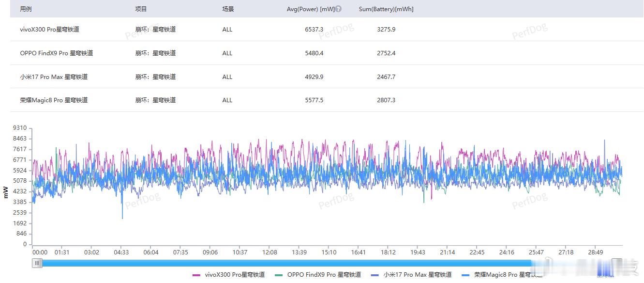The width and height of the screenshot is (644, 283).
Task: Select the 小米17 Pro Max 星穹铁道 case name cell
Action: coord(54,77)
